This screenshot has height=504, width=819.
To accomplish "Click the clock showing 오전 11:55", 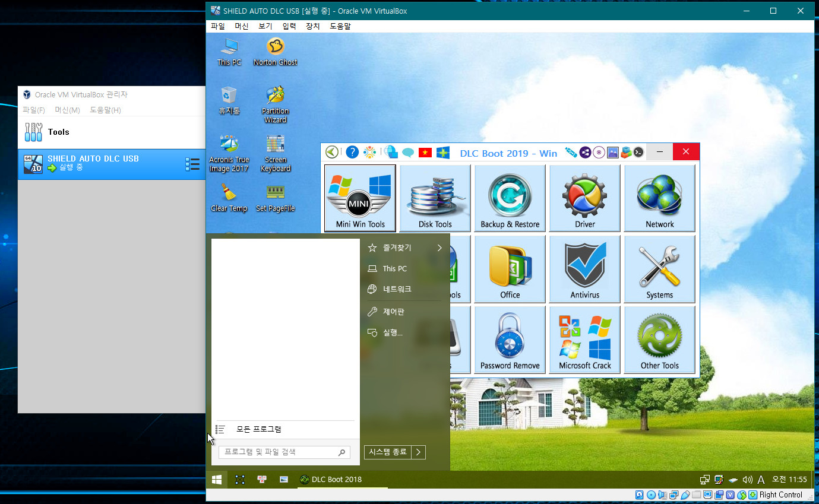I will coord(789,479).
